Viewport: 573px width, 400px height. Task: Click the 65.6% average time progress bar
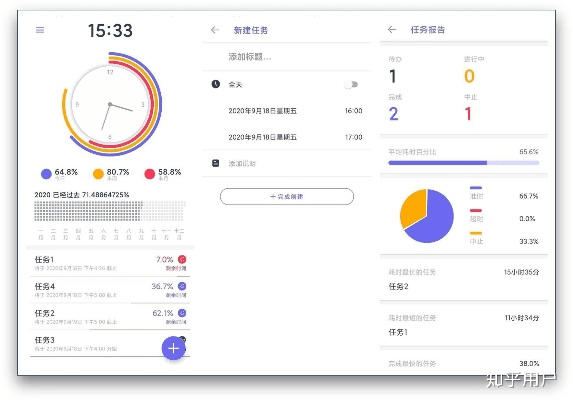[x=464, y=163]
